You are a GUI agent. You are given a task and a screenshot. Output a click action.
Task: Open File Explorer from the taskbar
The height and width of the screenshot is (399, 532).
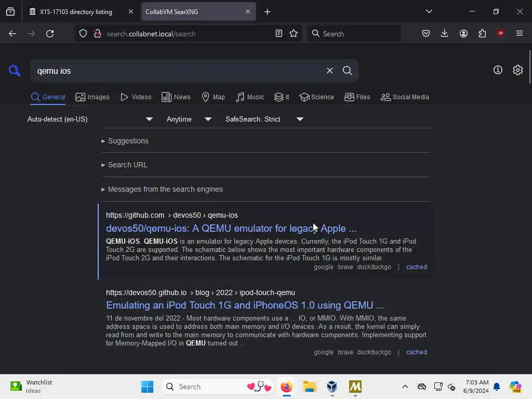(x=310, y=387)
